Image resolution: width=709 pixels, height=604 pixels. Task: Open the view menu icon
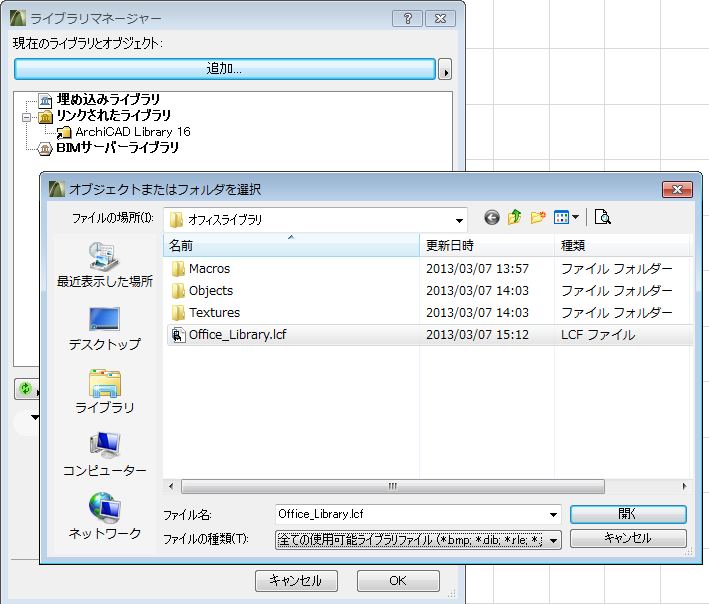(x=561, y=218)
